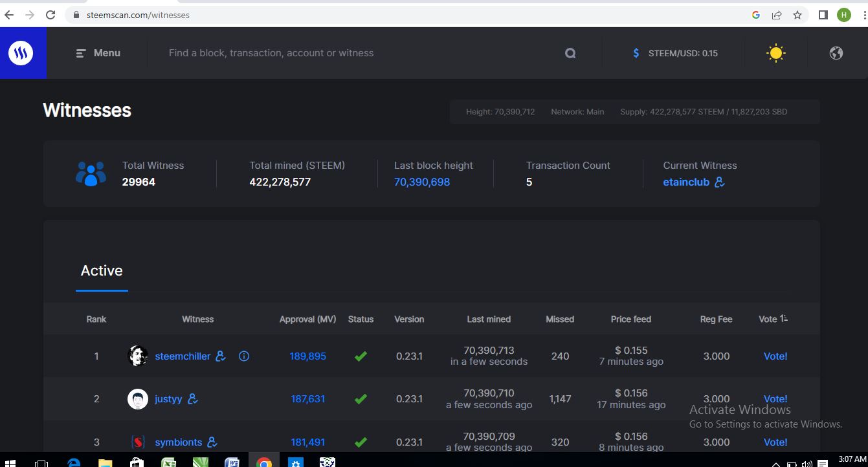Click account icon next to justyy
The image size is (868, 467).
click(x=192, y=398)
